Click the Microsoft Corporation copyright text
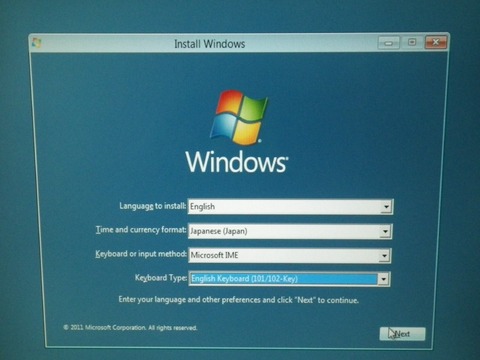The width and height of the screenshot is (480, 360). (x=130, y=328)
